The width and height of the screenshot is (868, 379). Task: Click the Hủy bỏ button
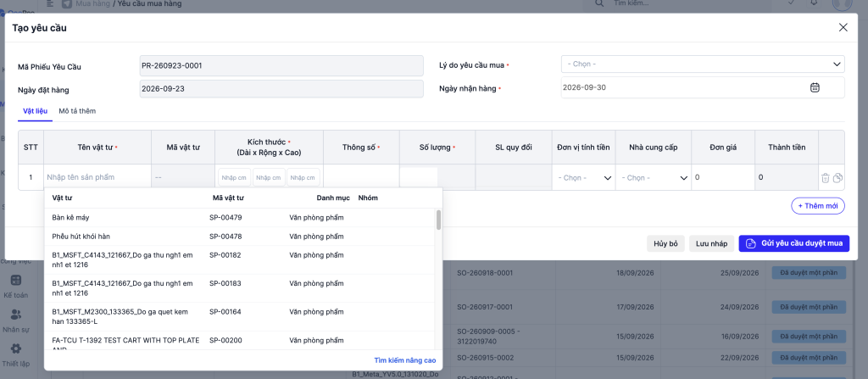coord(665,244)
